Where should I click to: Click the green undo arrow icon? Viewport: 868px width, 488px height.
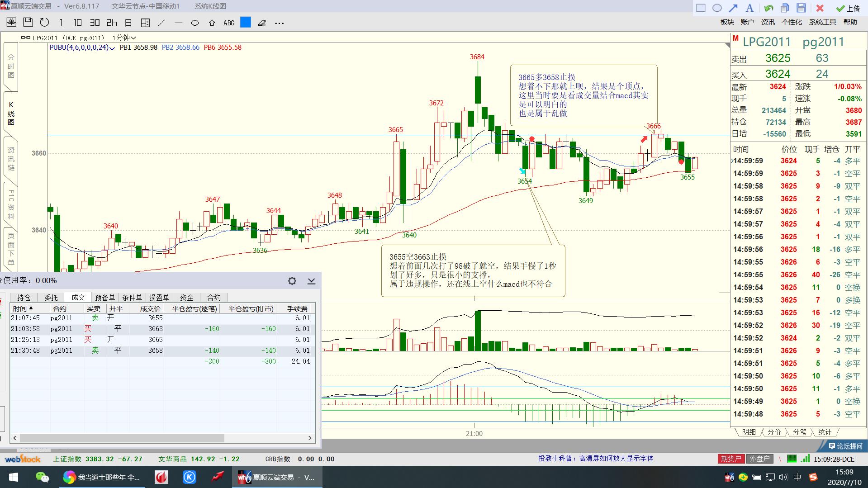(768, 8)
